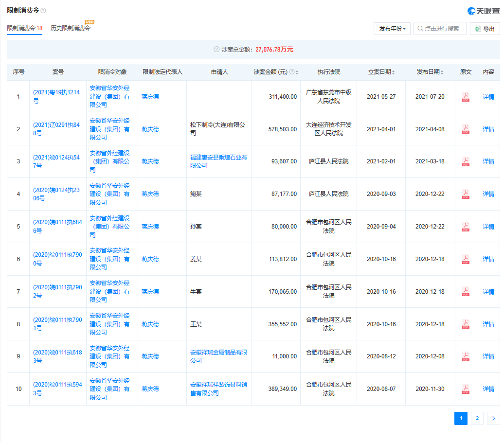The height and width of the screenshot is (442, 504).
Task: Switch to 历史限制消费令 VIP tab
Action: click(71, 28)
